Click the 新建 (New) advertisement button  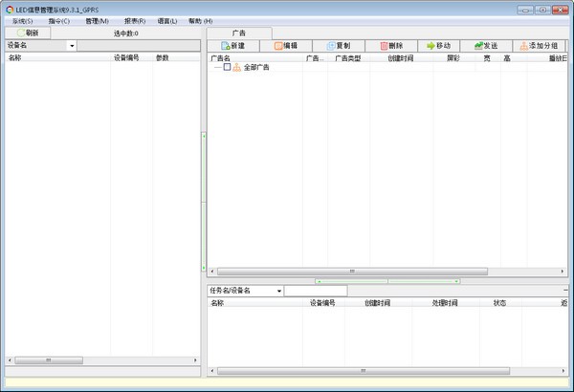point(233,46)
